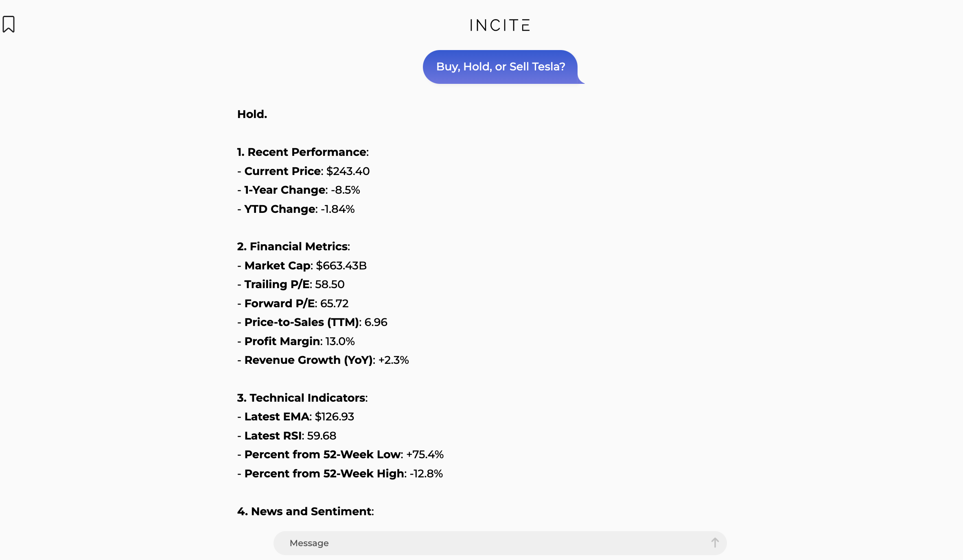This screenshot has height=560, width=963.
Task: Click the 1-Year Change -8.5% line
Action: (x=299, y=190)
